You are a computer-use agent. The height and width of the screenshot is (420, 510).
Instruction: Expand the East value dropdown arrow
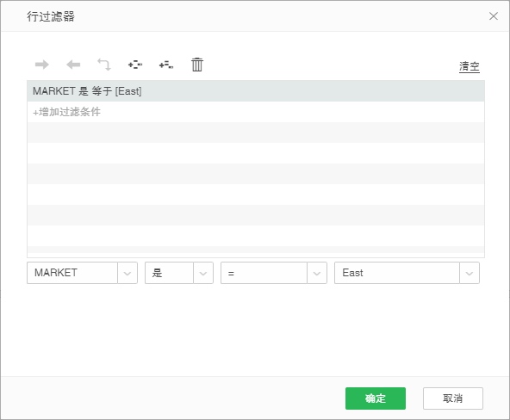click(x=470, y=273)
